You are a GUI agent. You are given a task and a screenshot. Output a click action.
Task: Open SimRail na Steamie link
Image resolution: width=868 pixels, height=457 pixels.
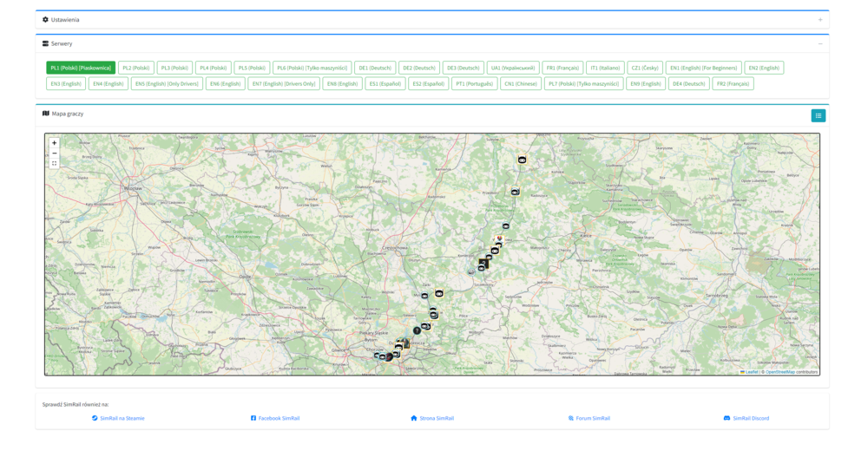118,418
